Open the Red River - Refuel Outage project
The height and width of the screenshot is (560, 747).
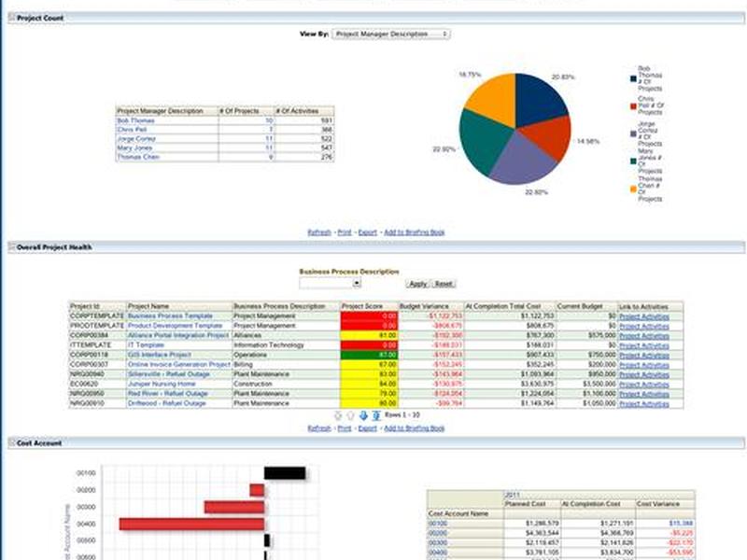tap(168, 393)
